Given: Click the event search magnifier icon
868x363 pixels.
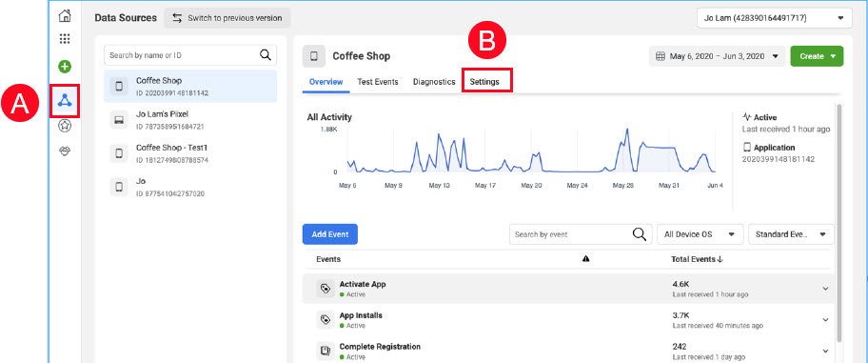Looking at the screenshot, I should (639, 233).
